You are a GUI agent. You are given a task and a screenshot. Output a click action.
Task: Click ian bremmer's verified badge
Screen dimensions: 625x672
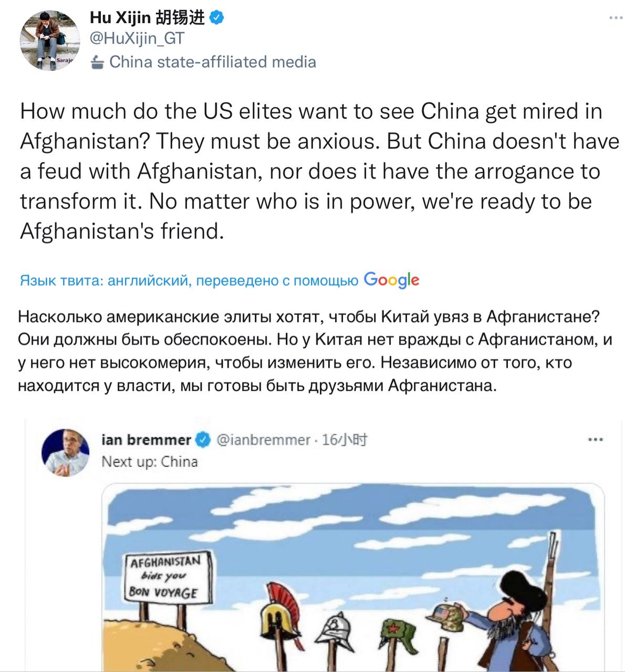[203, 439]
